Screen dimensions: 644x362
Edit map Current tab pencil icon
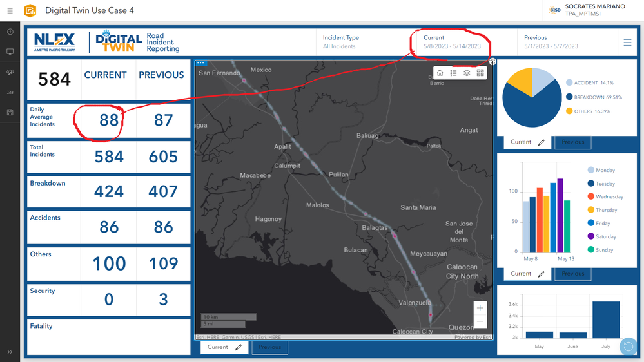click(239, 347)
